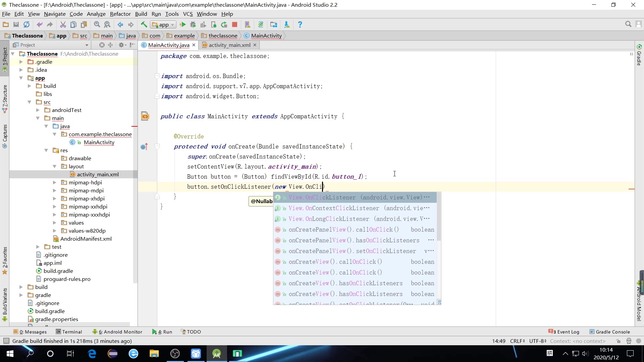This screenshot has height=362, width=644.
Task: Open Windows Start menu
Action: click(x=10, y=354)
